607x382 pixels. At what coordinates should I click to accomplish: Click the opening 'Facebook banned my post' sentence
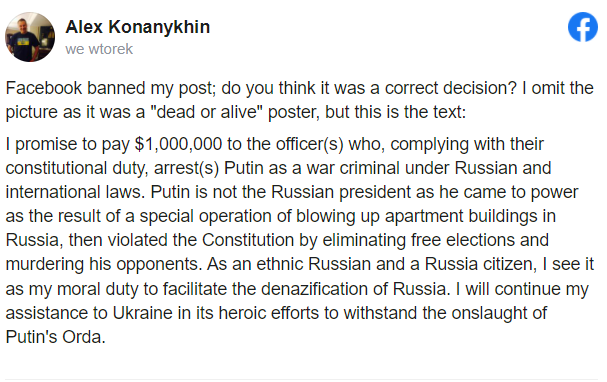pos(110,88)
